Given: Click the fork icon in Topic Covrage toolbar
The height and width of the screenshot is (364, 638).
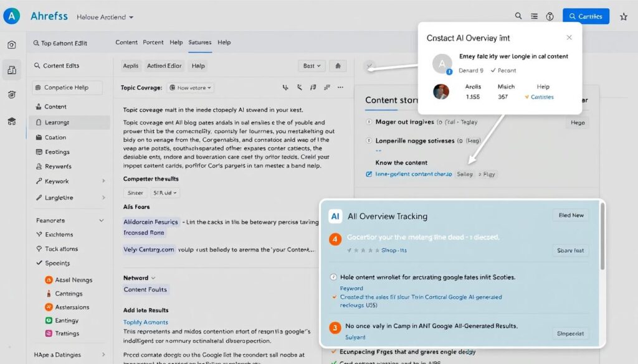Looking at the screenshot, I should point(285,87).
